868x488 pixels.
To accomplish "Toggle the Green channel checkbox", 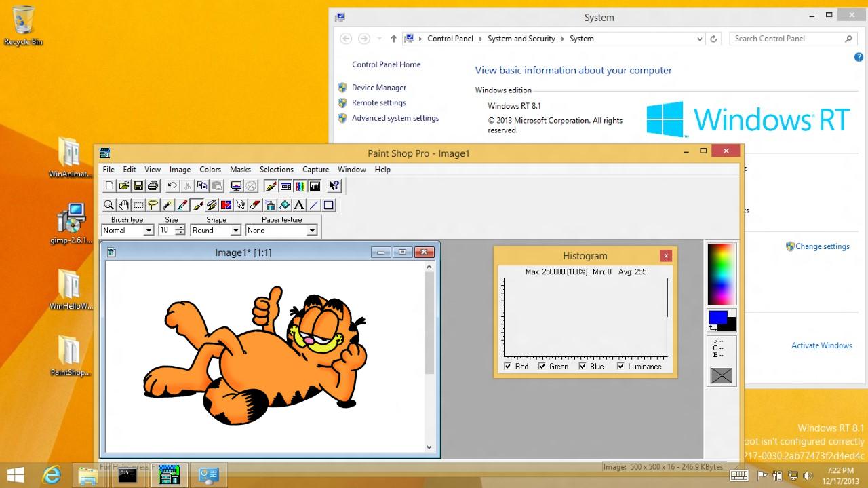I will (542, 367).
